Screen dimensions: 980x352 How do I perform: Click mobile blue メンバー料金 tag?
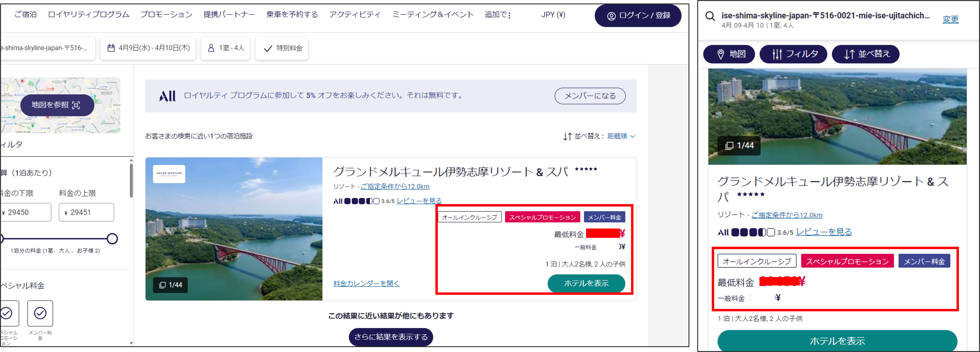click(x=924, y=261)
